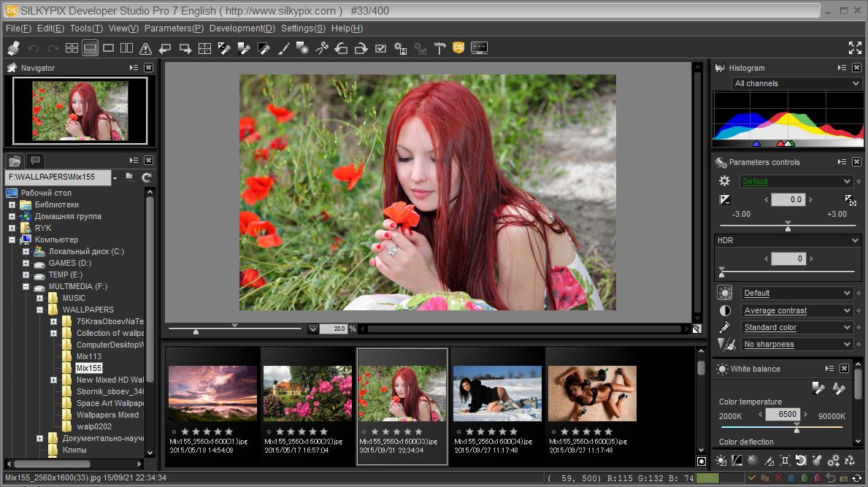Open the Parameters menu

click(174, 28)
